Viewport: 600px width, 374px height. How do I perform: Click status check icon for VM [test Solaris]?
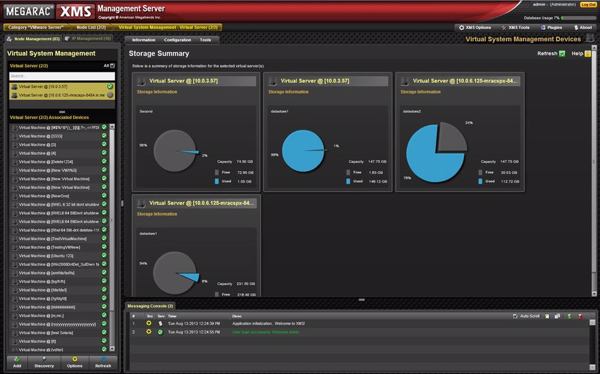[x=104, y=332]
